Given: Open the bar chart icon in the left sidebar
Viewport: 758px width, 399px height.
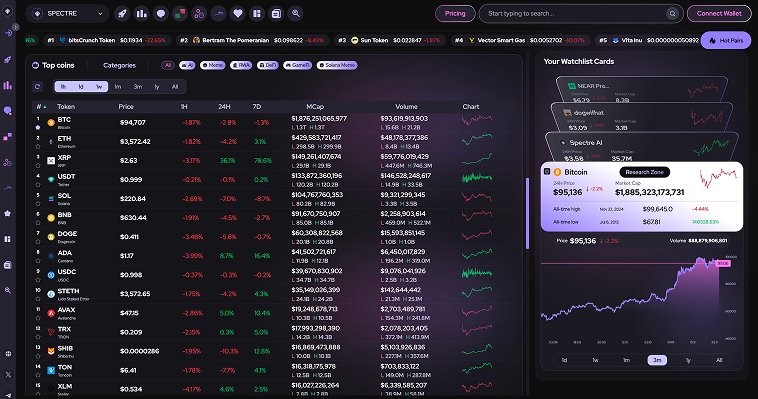Looking at the screenshot, I should [8, 85].
